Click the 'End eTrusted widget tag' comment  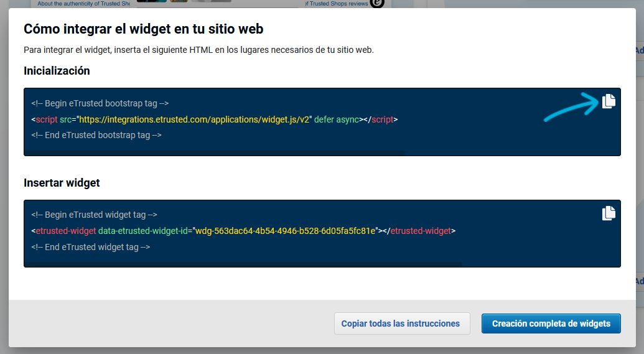(91, 247)
